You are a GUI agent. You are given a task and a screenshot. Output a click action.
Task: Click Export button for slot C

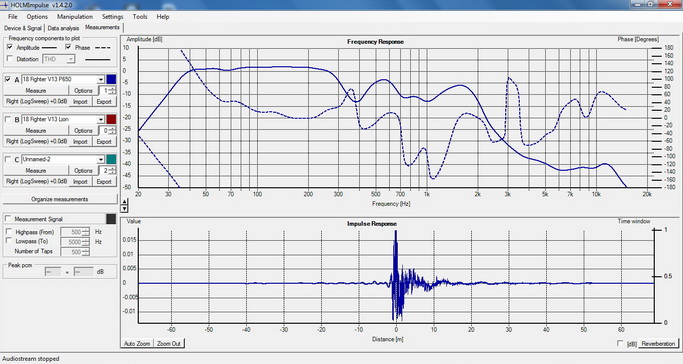click(x=104, y=182)
